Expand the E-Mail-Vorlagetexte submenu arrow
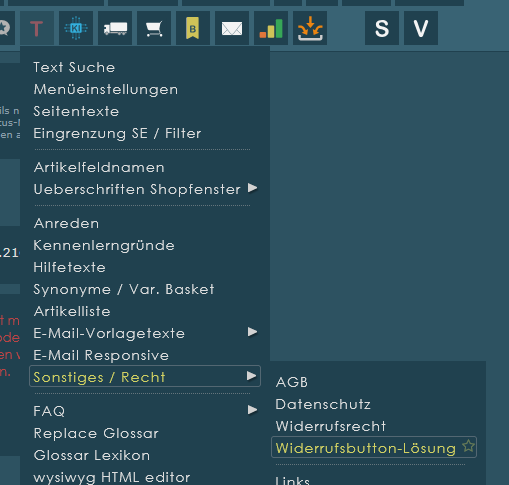 [252, 332]
